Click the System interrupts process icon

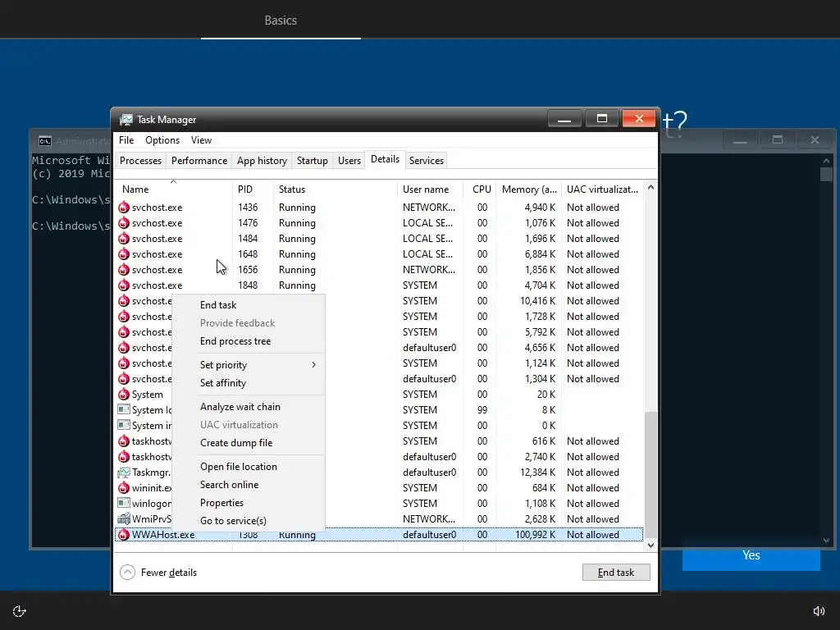pos(124,426)
